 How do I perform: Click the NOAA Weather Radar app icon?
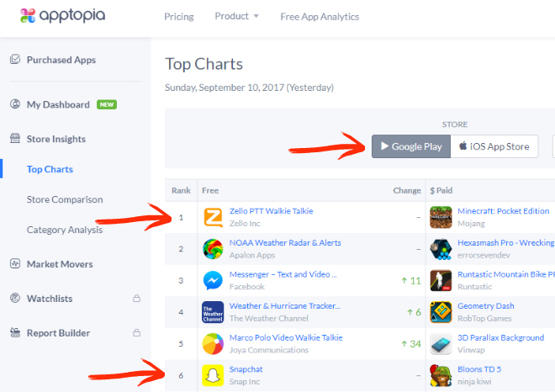pos(214,248)
